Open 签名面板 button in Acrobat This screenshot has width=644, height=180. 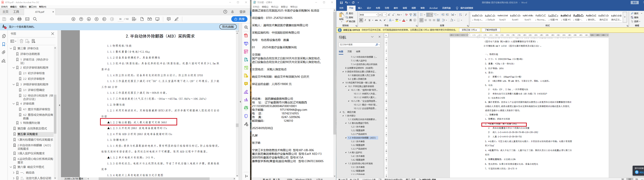228,27
